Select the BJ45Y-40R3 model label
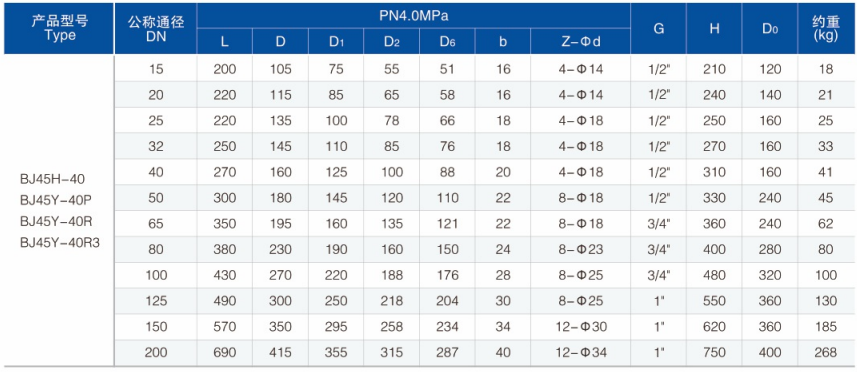 point(60,243)
